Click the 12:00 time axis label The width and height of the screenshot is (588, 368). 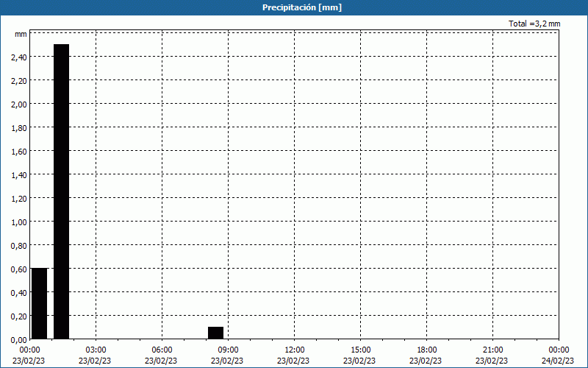295,350
